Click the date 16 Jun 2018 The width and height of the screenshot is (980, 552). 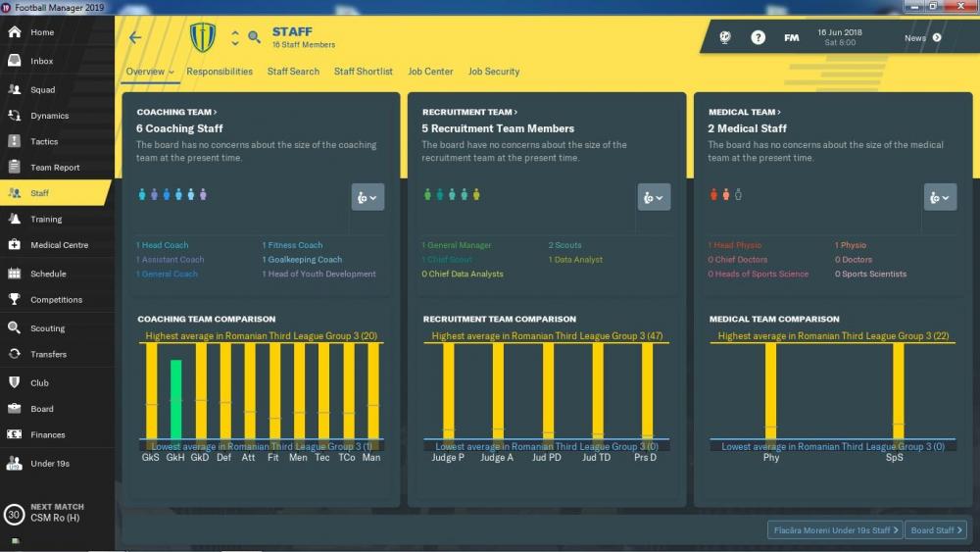pos(840,32)
